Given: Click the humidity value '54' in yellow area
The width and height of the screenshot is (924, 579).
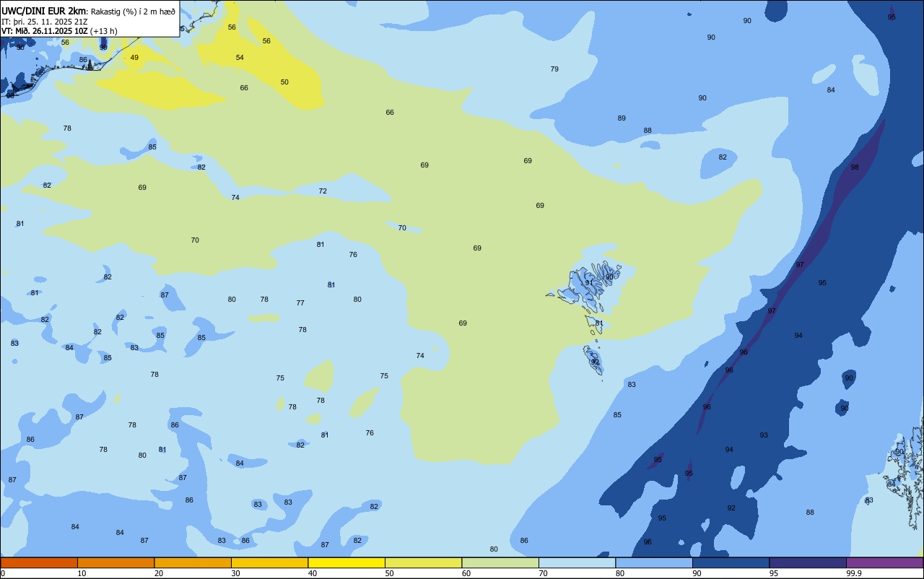Looking at the screenshot, I should point(240,58).
